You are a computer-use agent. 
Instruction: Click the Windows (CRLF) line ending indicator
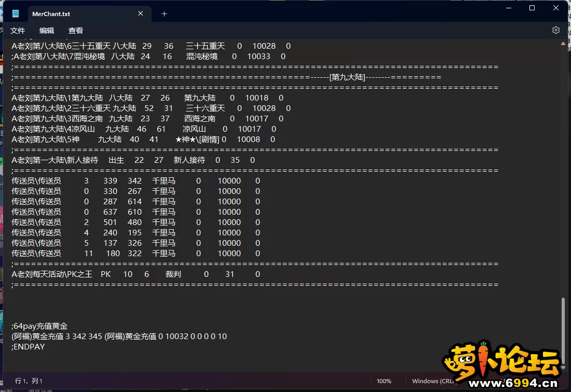[433, 381]
